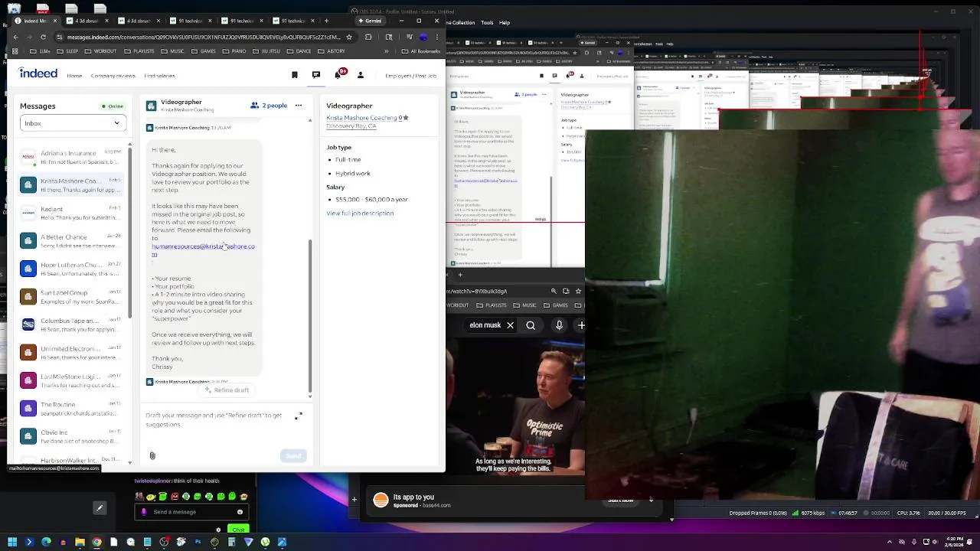Open chat settings gear next to Chat button

pos(218,530)
